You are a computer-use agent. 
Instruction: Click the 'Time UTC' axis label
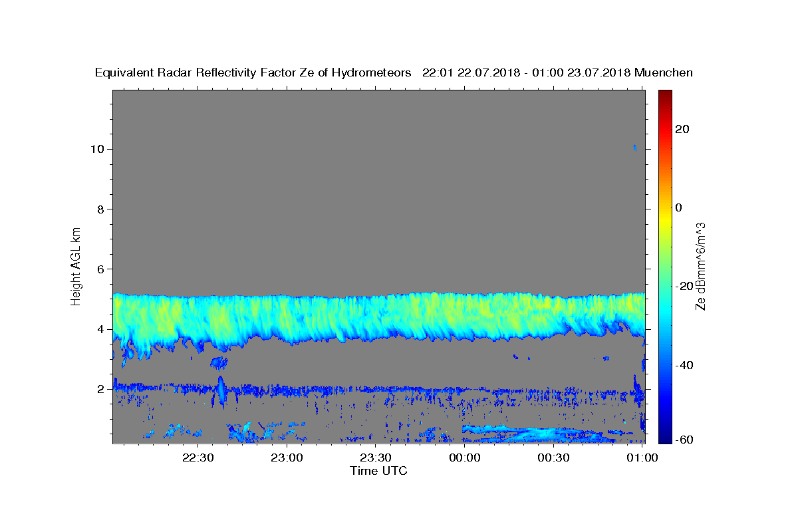pyautogui.click(x=378, y=471)
